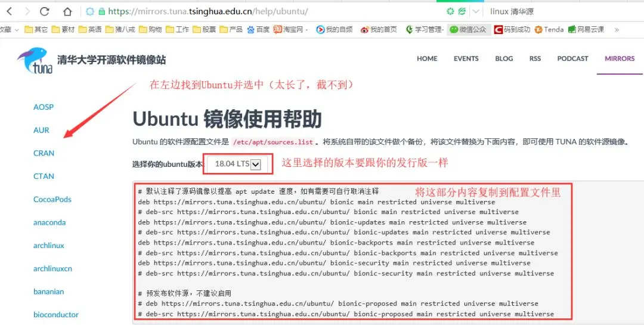The image size is (644, 325).
Task: Go back with the browser back arrow
Action: pyautogui.click(x=10, y=11)
